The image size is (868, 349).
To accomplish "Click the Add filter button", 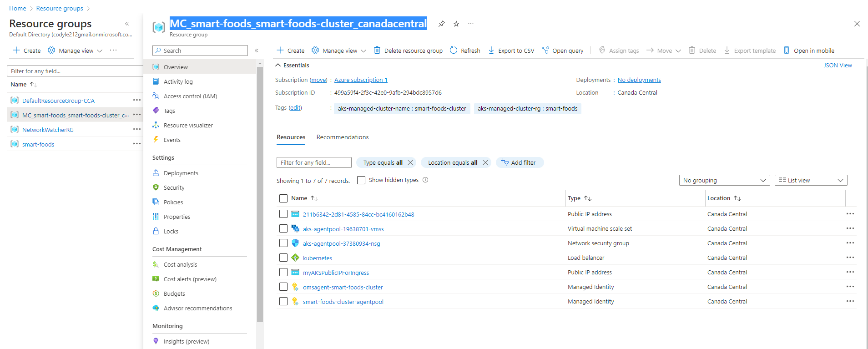I will [520, 162].
